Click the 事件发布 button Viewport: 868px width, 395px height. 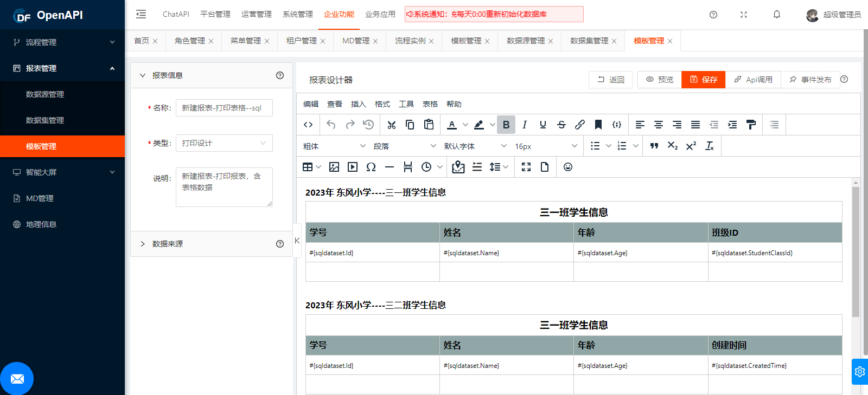pos(810,80)
